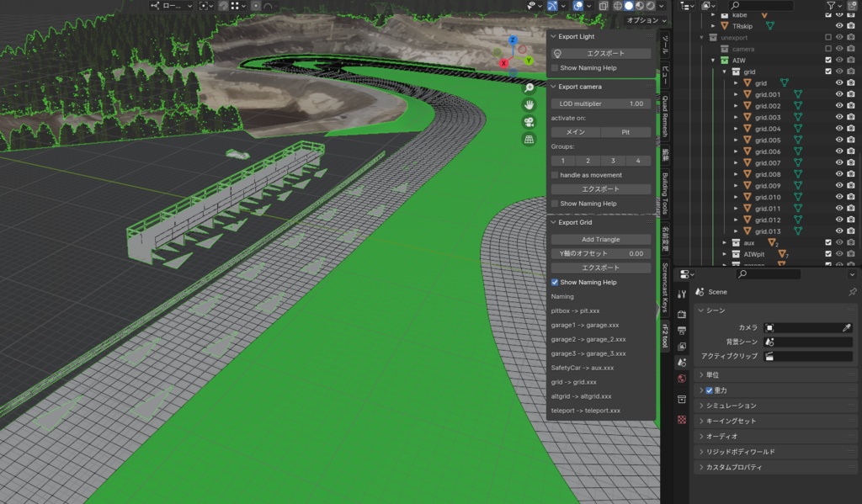The height and width of the screenshot is (504, 862).
Task: Open 名前変更 sidebar tab
Action: (x=665, y=240)
